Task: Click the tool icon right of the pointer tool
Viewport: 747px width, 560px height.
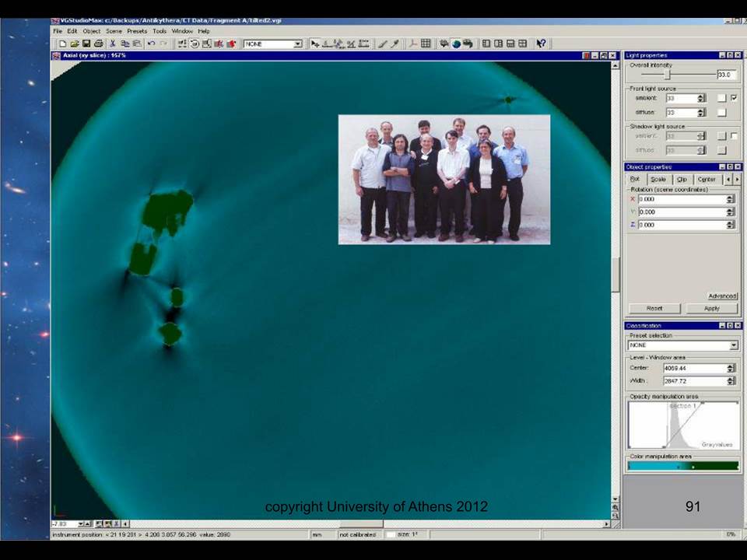Action: coord(328,44)
